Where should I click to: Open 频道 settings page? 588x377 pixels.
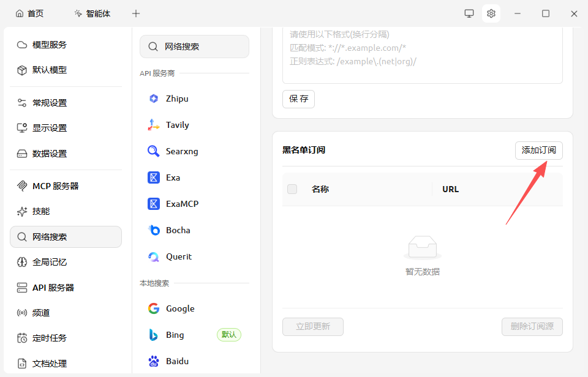66,313
